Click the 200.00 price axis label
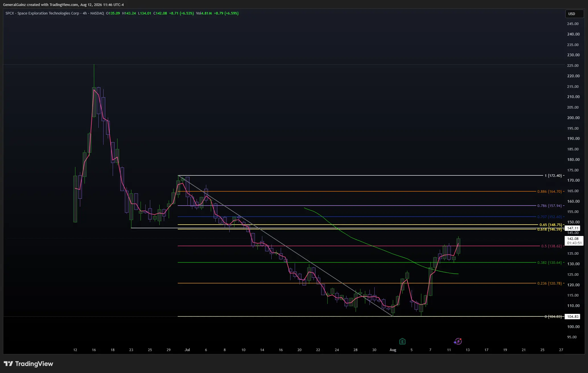Viewport: 588px width, 373px height. click(x=573, y=118)
